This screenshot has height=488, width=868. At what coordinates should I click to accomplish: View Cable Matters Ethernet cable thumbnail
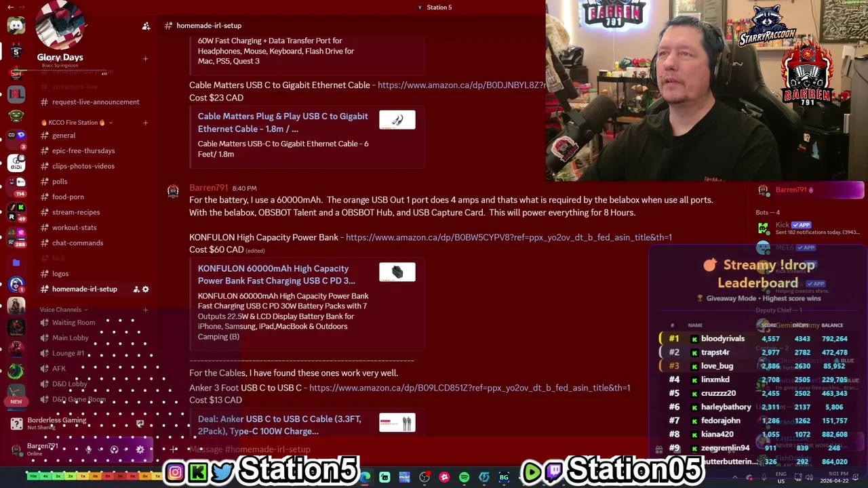coord(397,121)
